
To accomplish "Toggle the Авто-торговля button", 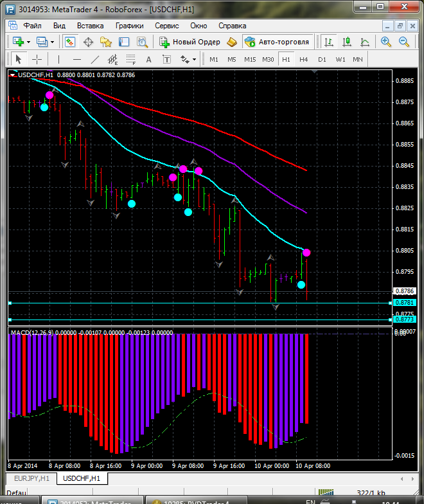I will click(x=277, y=42).
